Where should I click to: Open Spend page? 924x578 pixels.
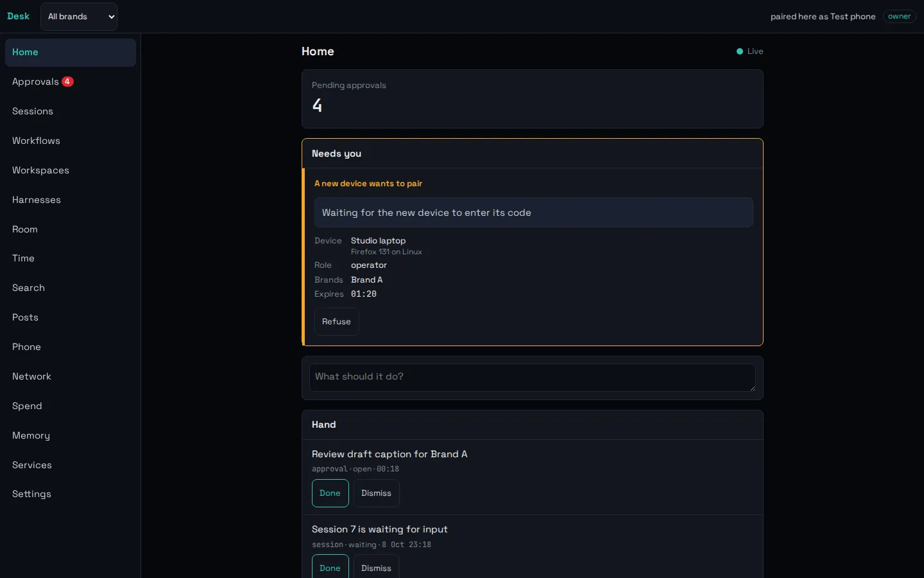(71, 407)
